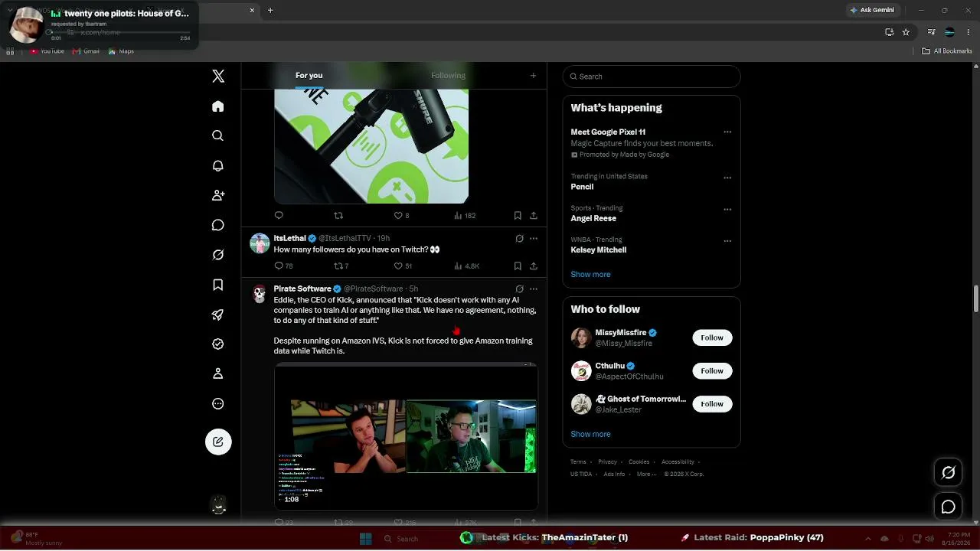Open the X logo home link
Viewport: 980px width, 551px height.
click(x=218, y=76)
